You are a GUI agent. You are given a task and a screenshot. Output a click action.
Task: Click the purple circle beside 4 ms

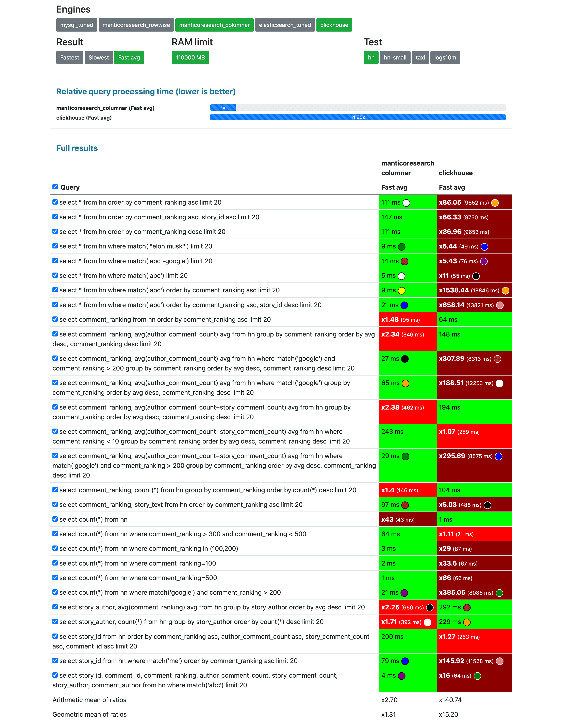pos(402,676)
